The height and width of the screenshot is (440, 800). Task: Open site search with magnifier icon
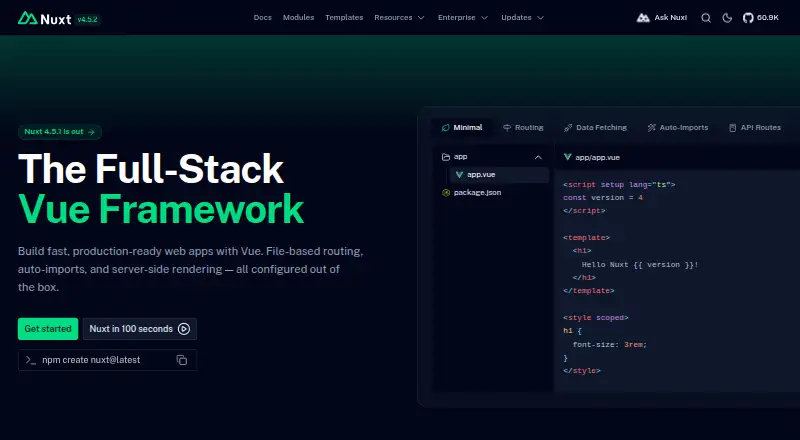[706, 18]
